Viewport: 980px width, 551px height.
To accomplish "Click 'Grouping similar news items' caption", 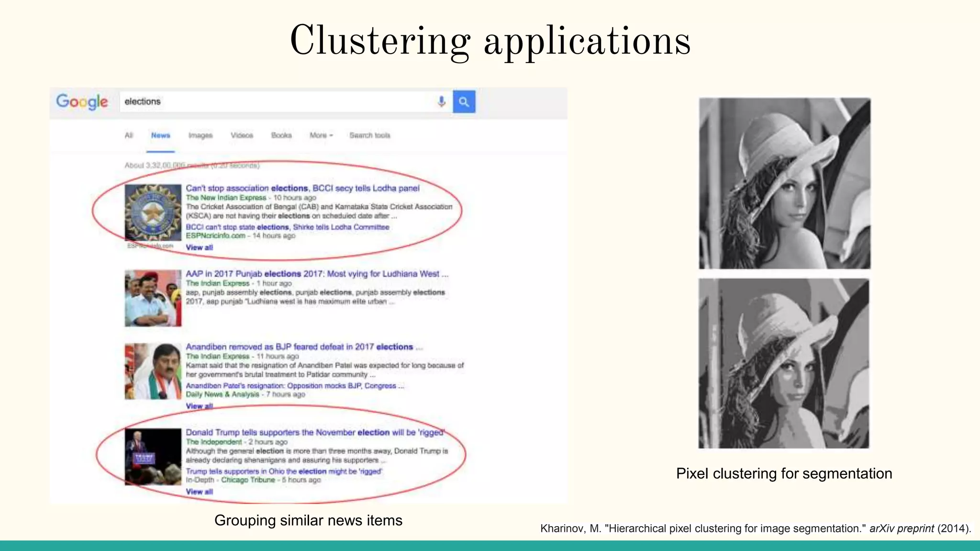I will [308, 520].
